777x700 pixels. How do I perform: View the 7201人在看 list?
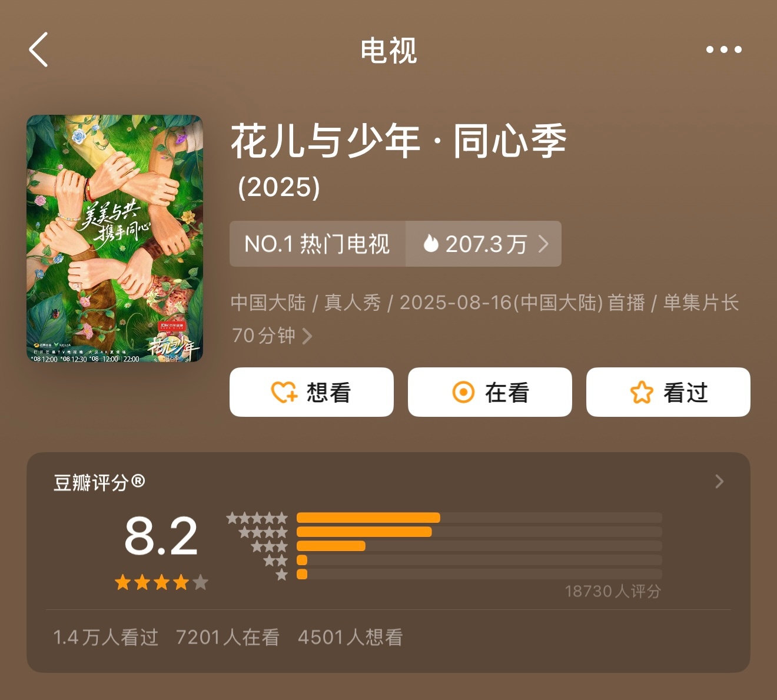pyautogui.click(x=228, y=637)
